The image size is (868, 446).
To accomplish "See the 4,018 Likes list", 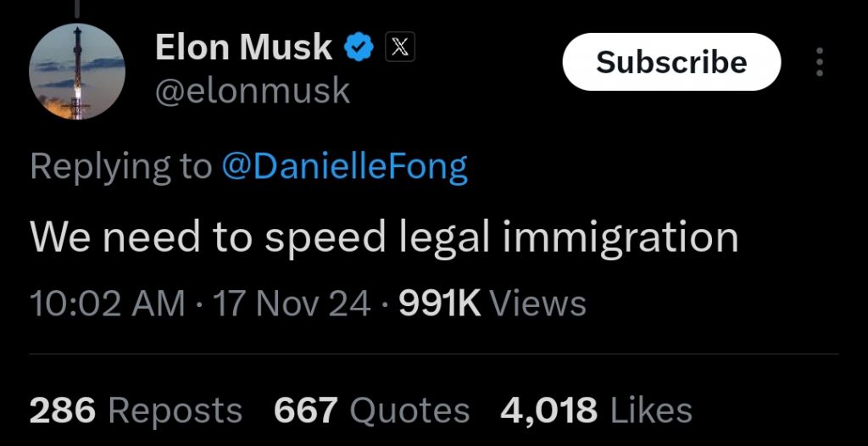I will 596,410.
